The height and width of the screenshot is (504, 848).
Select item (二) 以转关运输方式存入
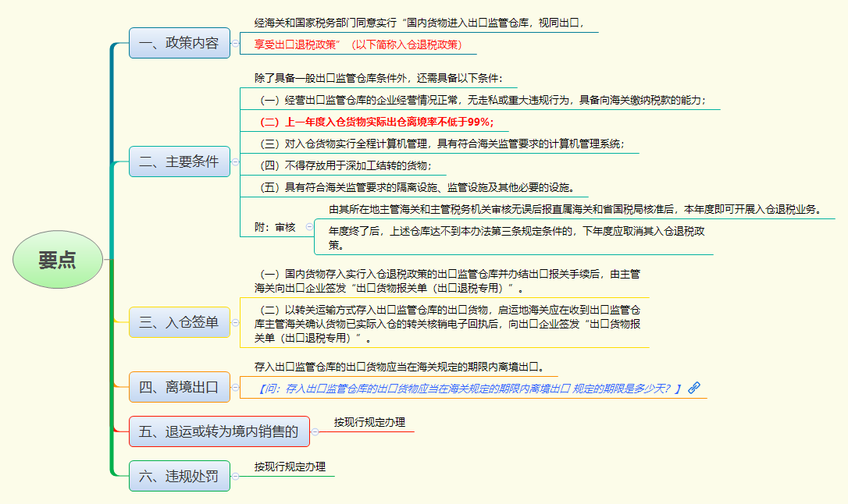tap(447, 324)
